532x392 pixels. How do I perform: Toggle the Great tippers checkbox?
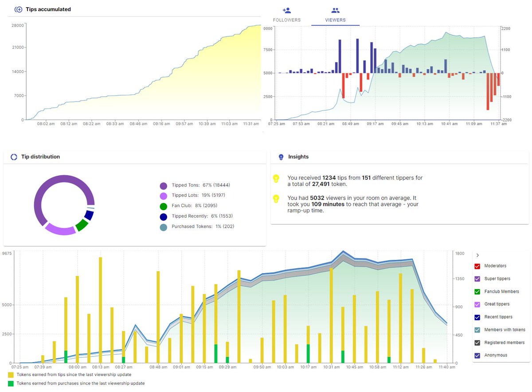point(477,304)
